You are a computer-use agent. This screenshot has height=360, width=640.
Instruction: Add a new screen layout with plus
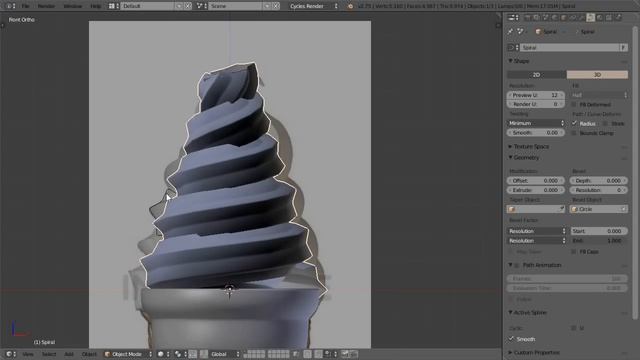click(x=180, y=6)
